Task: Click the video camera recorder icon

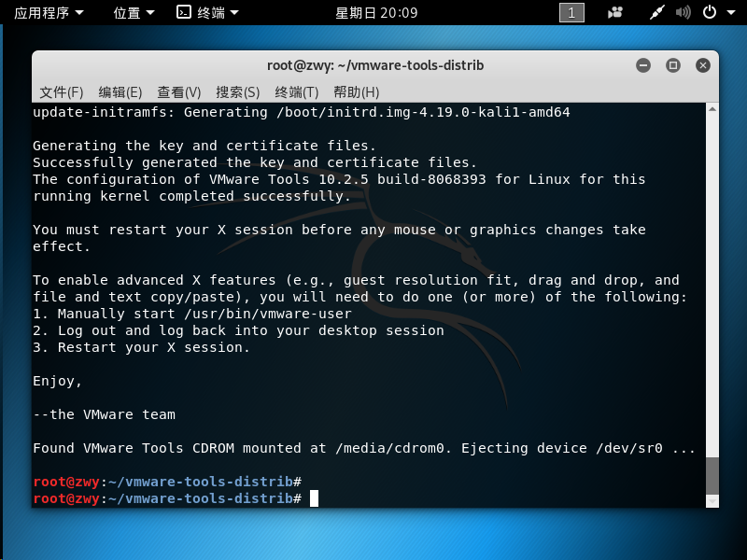Action: click(x=615, y=12)
